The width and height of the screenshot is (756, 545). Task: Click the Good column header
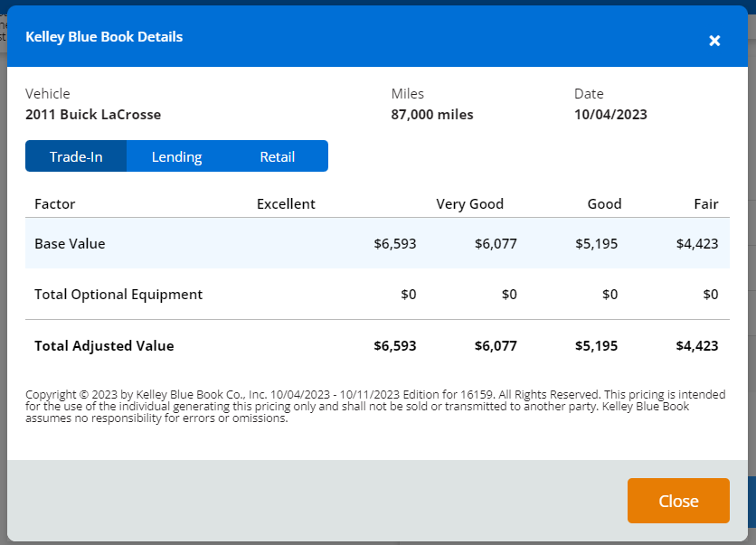coord(604,204)
